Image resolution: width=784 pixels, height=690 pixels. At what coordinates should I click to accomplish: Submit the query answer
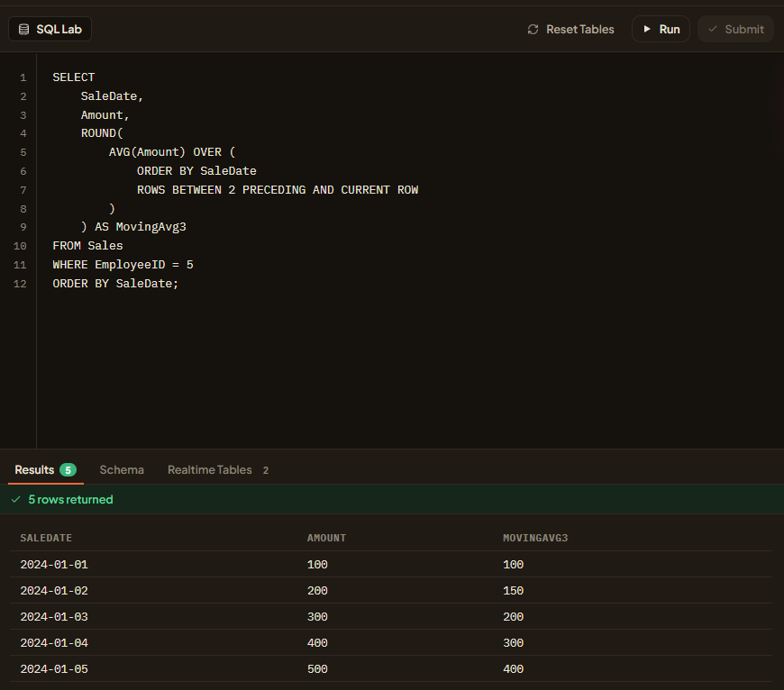pos(735,29)
